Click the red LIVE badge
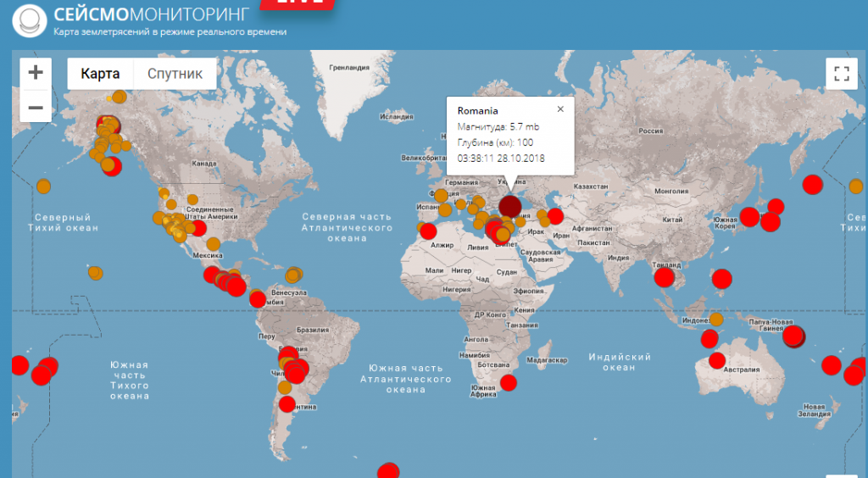 298,3
